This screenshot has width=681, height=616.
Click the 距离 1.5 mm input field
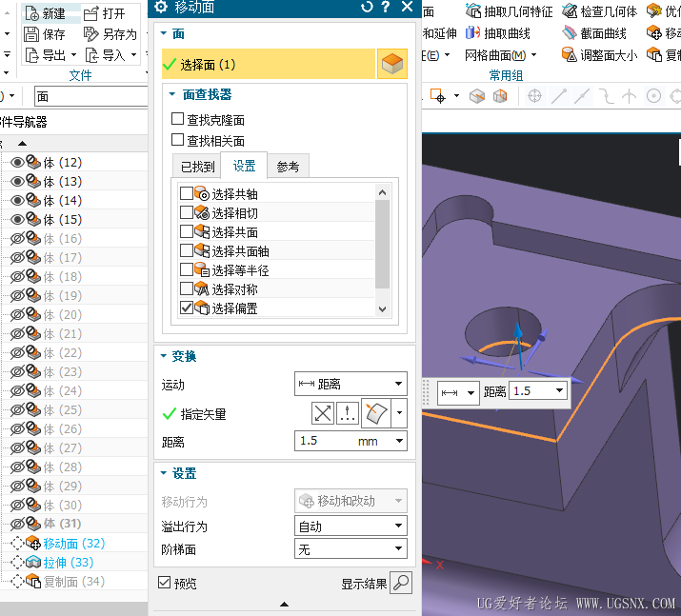pyautogui.click(x=351, y=441)
